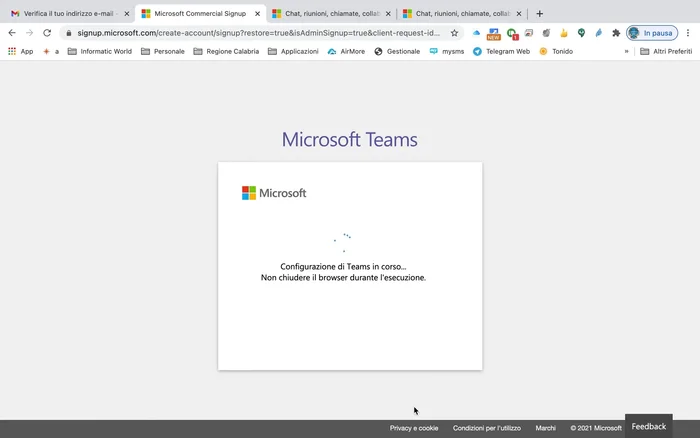The width and height of the screenshot is (700, 438).
Task: Open Informatic World bookmark folder
Action: (x=100, y=51)
